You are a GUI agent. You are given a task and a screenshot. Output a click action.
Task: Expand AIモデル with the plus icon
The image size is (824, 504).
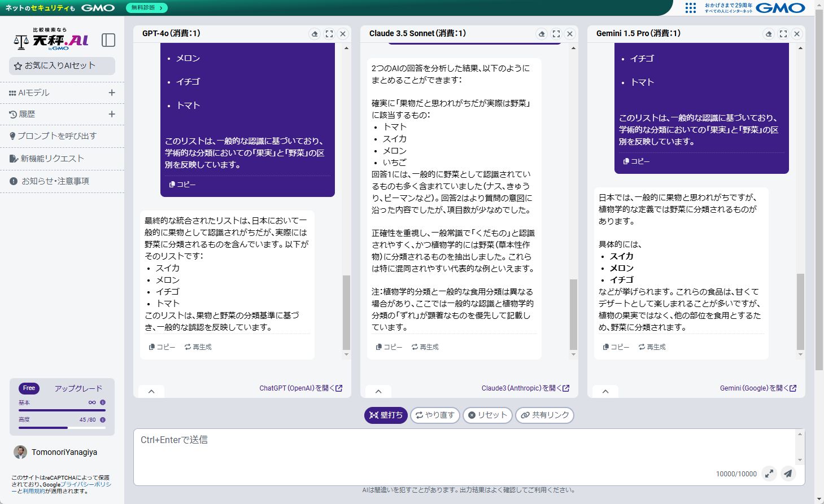click(x=112, y=93)
